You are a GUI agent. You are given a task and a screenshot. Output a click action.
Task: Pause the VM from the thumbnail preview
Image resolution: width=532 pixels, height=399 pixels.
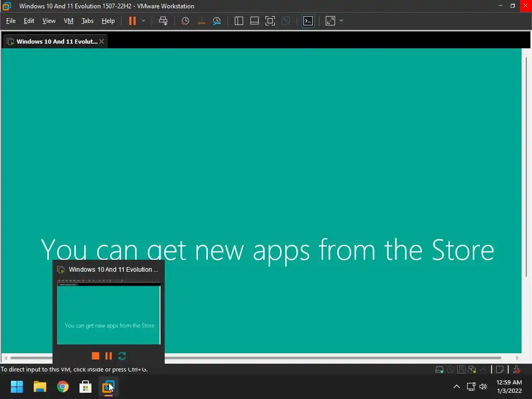coord(109,355)
